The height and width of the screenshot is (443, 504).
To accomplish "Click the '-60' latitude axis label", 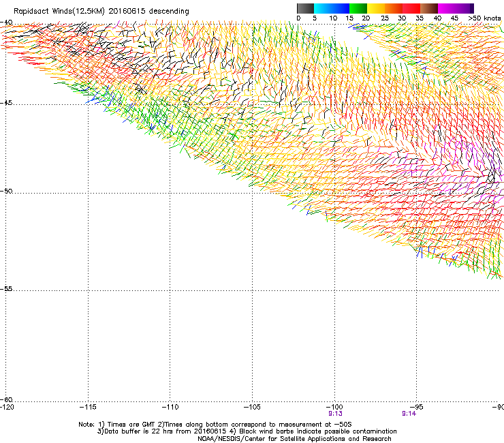I will (x=6, y=399).
